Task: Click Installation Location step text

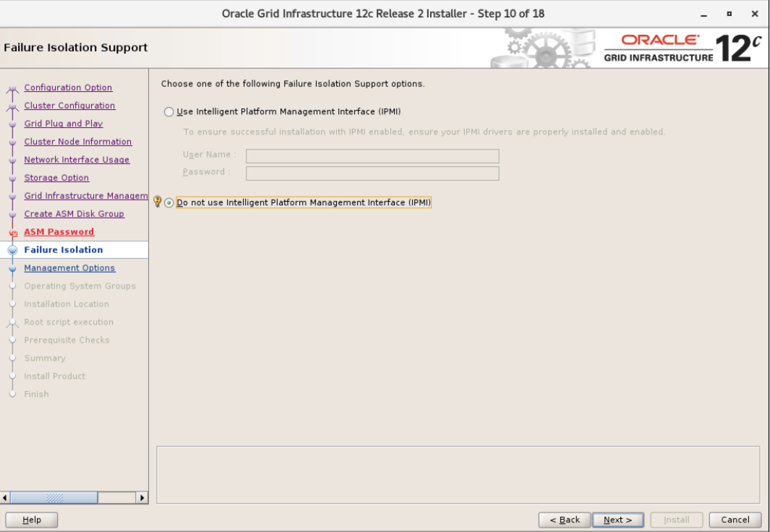Action: point(67,304)
